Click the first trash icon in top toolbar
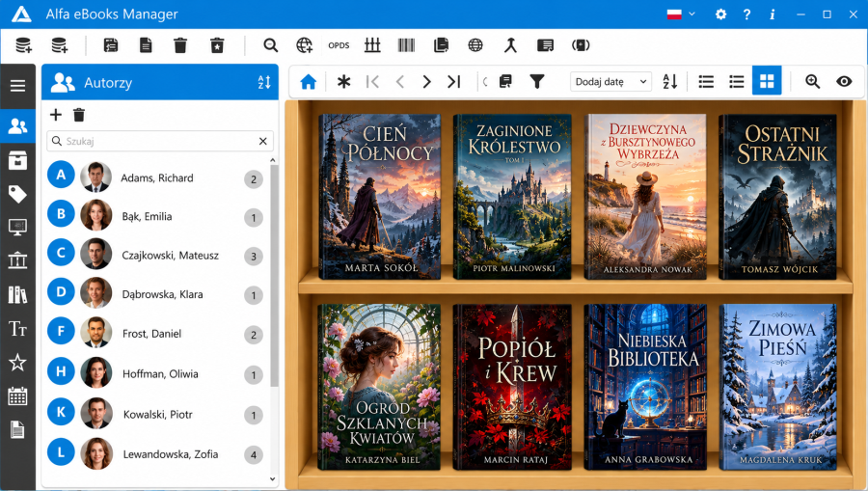Viewport: 868px width, 491px height. pos(180,45)
